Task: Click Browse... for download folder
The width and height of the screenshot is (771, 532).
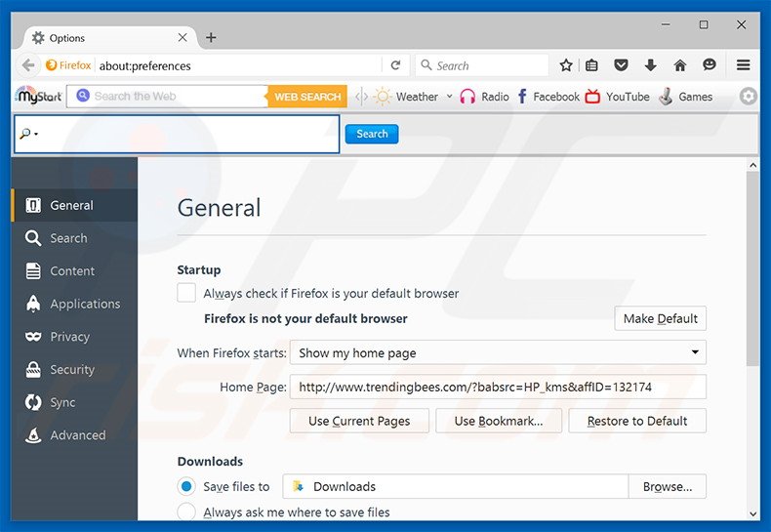Action: [x=668, y=486]
